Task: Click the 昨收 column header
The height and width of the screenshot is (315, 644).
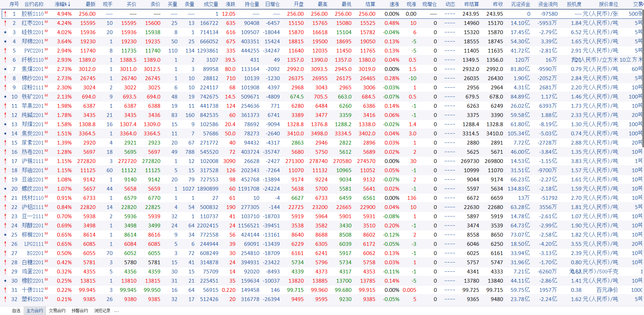Action: [x=498, y=4]
